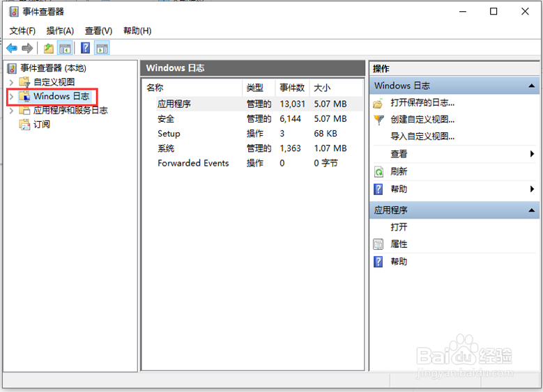Viewport: 543px width, 392px height.
Task: Click the 帮助 link under 应用程序 section
Action: pyautogui.click(x=399, y=262)
